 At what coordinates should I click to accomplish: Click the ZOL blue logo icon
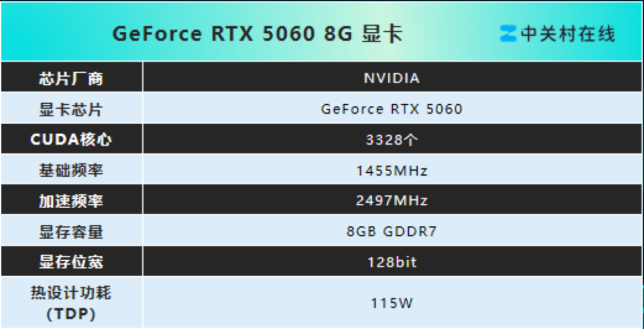pos(508,33)
